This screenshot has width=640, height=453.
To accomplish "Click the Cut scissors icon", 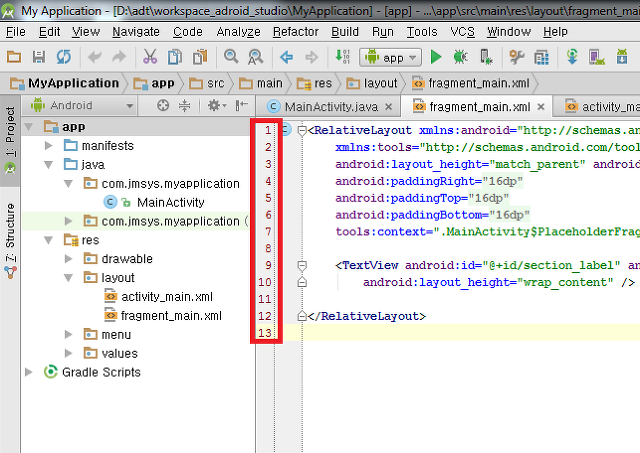I will (x=150, y=57).
